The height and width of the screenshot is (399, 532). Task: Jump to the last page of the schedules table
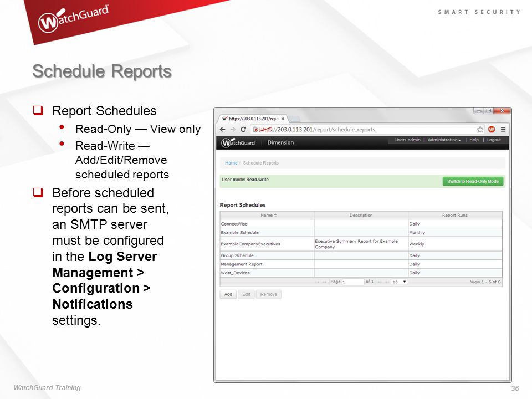click(387, 282)
